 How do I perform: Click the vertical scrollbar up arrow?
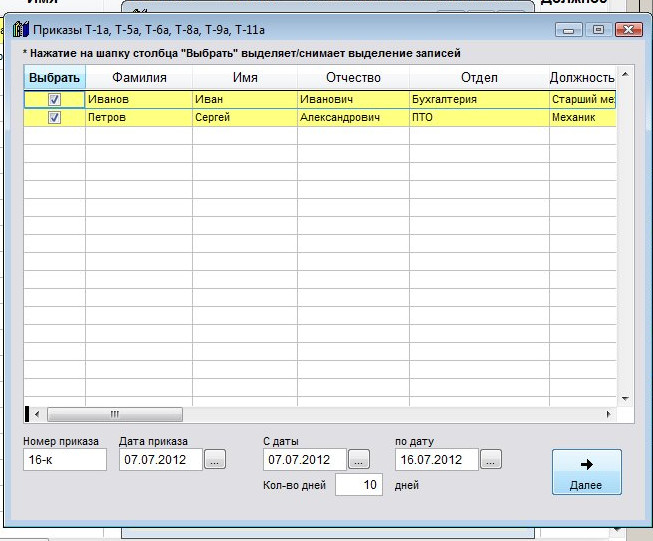pyautogui.click(x=625, y=75)
